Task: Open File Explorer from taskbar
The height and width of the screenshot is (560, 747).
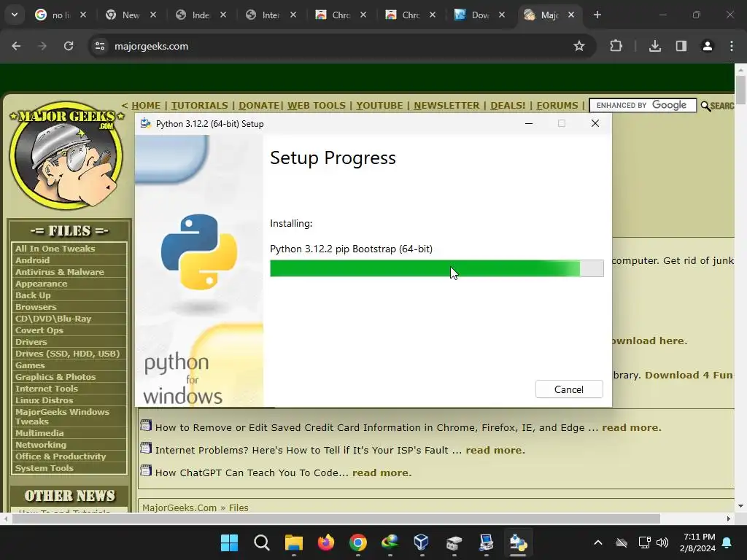Action: (294, 542)
